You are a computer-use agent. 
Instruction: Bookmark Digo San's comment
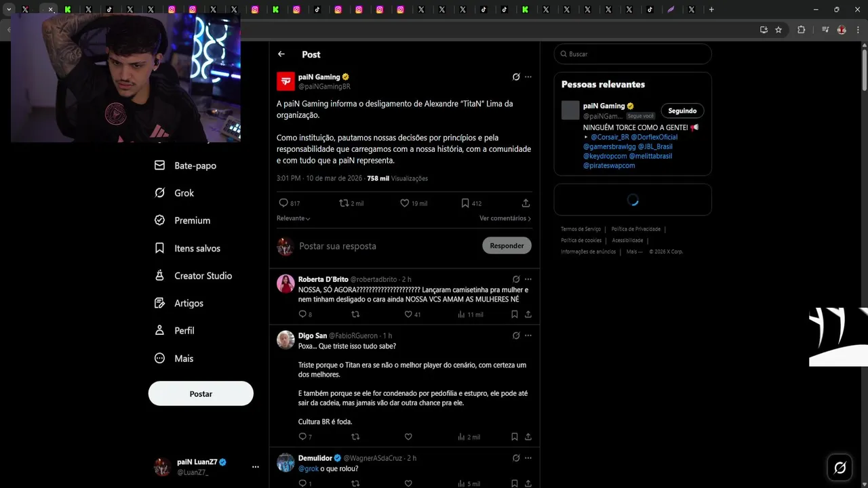pos(515,436)
